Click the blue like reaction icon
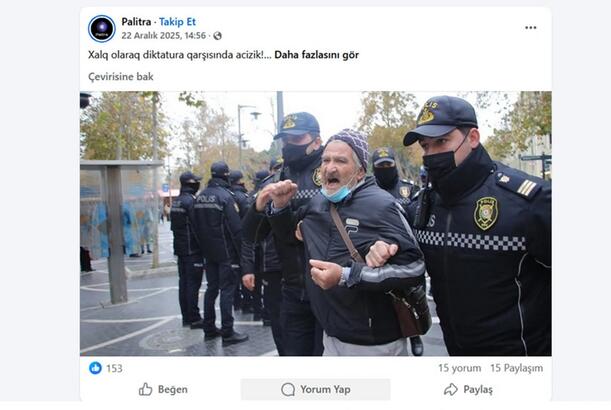 click(x=95, y=368)
